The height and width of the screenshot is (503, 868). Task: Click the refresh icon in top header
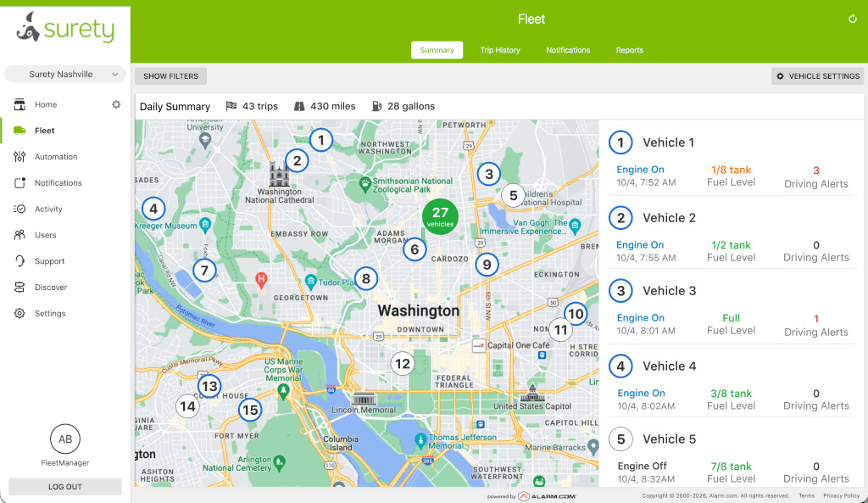(x=852, y=19)
